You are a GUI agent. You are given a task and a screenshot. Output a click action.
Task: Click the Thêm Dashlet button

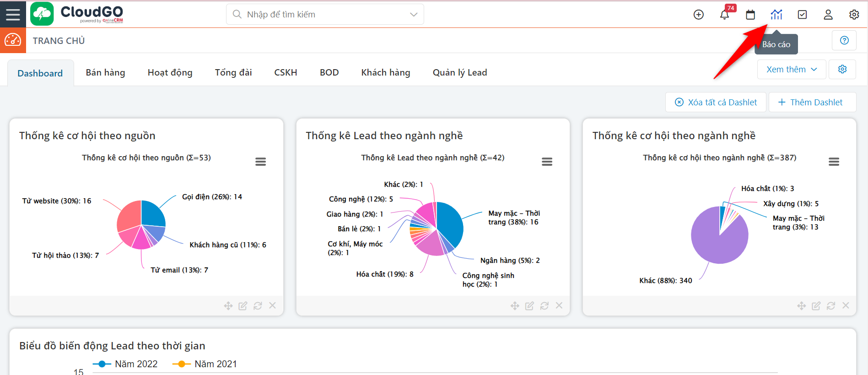coord(812,102)
